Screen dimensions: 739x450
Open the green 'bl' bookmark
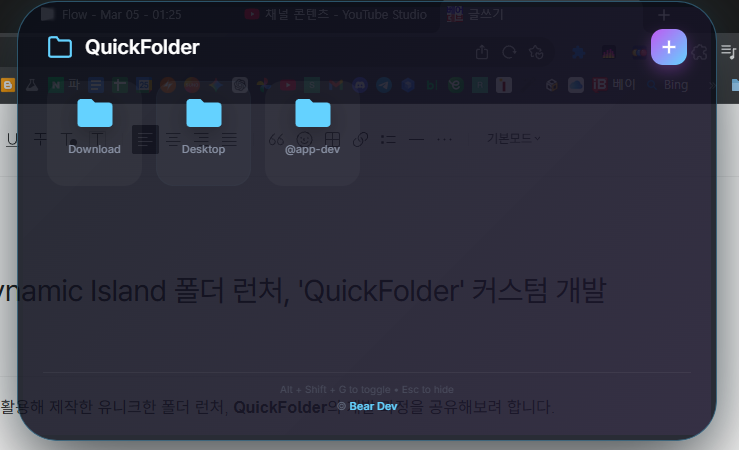432,85
